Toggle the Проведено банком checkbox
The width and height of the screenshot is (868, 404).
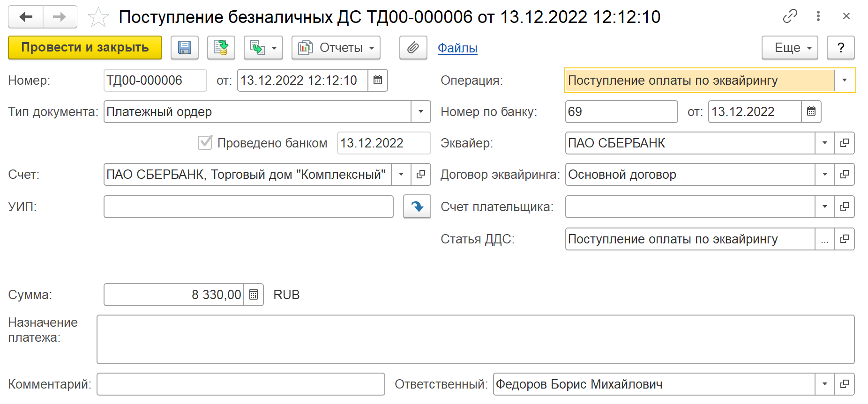tap(205, 143)
